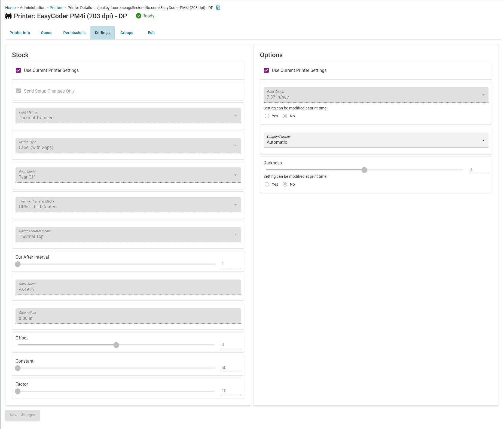The image size is (504, 429).
Task: Toggle Stock Use Current Printer Settings checkbox
Action: point(18,70)
